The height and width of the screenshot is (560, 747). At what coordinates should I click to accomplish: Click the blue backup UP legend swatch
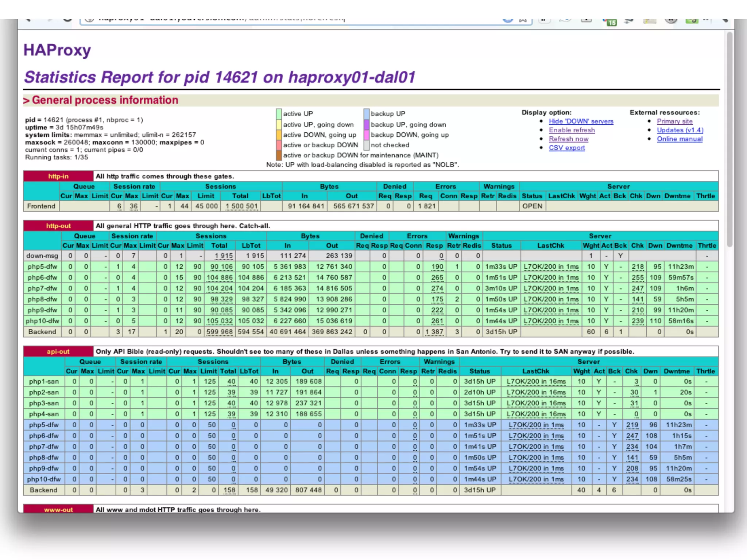point(366,114)
